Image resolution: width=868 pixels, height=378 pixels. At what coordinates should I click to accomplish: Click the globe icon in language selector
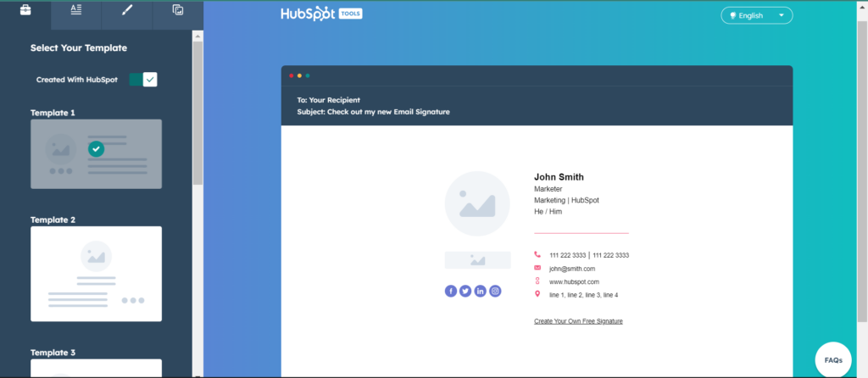pyautogui.click(x=732, y=15)
